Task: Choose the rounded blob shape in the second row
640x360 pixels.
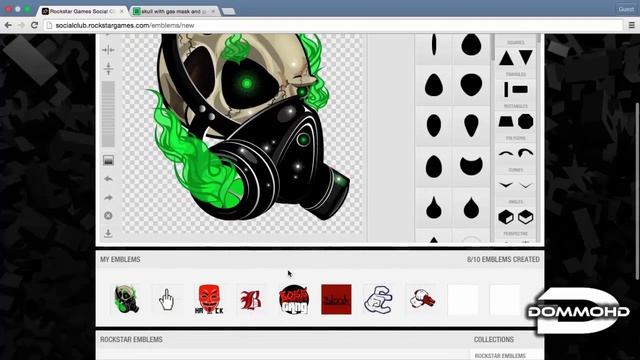Action: [471, 85]
